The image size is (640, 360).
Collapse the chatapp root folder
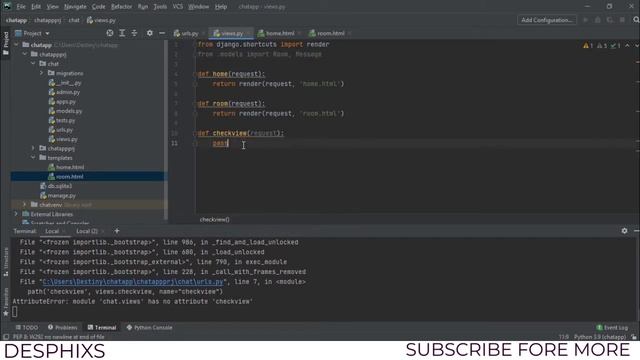16,44
